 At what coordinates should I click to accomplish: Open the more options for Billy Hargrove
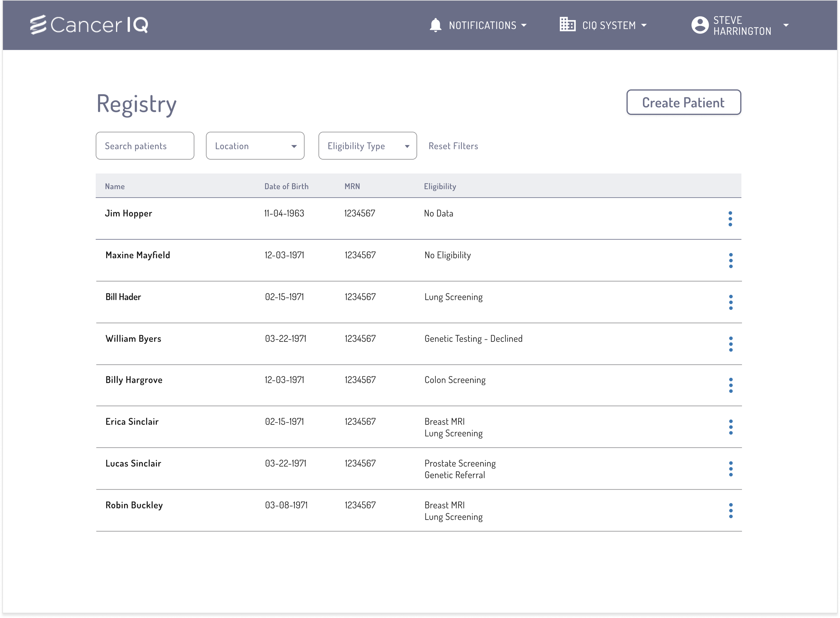pyautogui.click(x=730, y=385)
